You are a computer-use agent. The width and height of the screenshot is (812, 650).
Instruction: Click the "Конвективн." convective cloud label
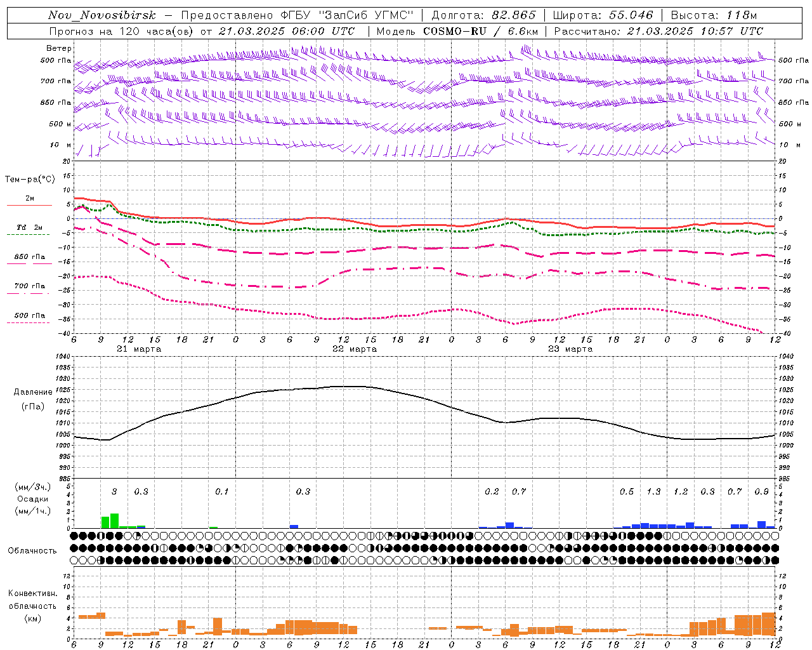(32, 594)
